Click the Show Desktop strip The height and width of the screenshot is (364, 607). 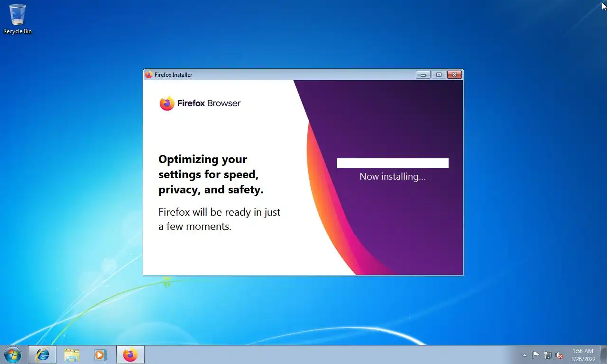tap(603, 355)
